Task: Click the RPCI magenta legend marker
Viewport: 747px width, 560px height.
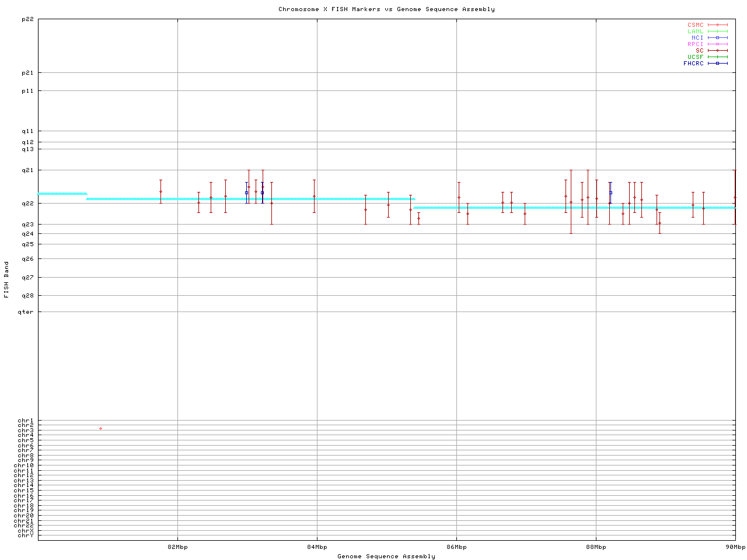Action: point(717,44)
